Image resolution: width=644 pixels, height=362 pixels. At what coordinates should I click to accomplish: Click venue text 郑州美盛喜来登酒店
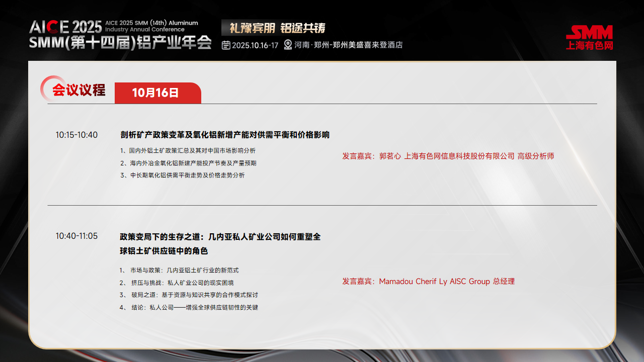click(x=367, y=45)
